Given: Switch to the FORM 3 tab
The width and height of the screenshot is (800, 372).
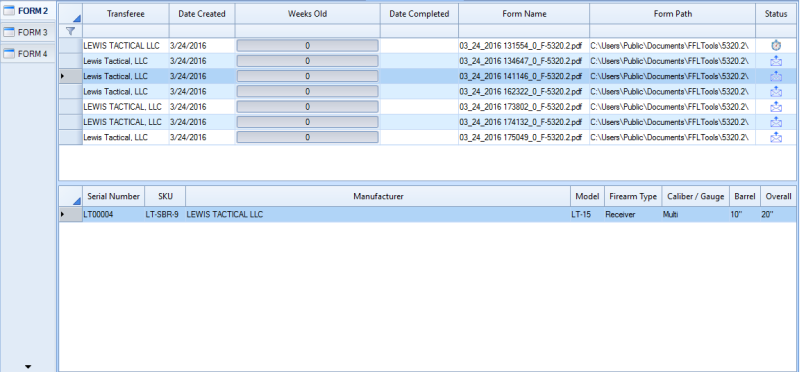Looking at the screenshot, I should point(28,32).
